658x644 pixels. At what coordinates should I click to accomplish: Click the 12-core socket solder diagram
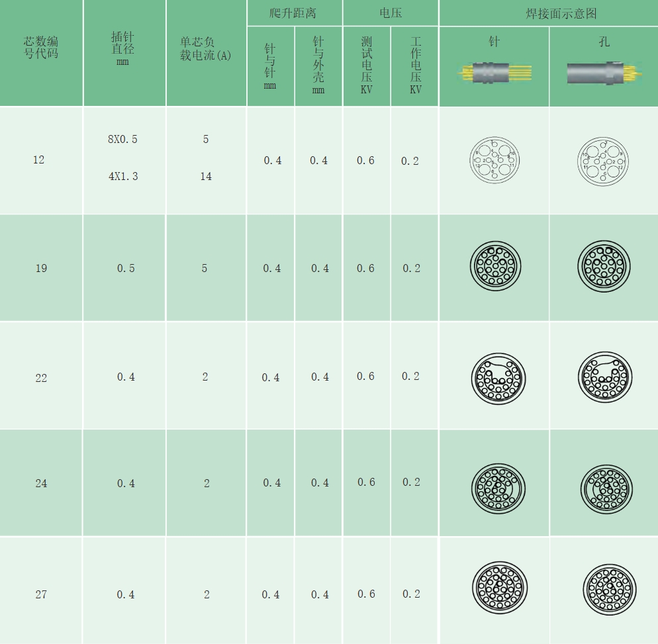click(x=603, y=161)
